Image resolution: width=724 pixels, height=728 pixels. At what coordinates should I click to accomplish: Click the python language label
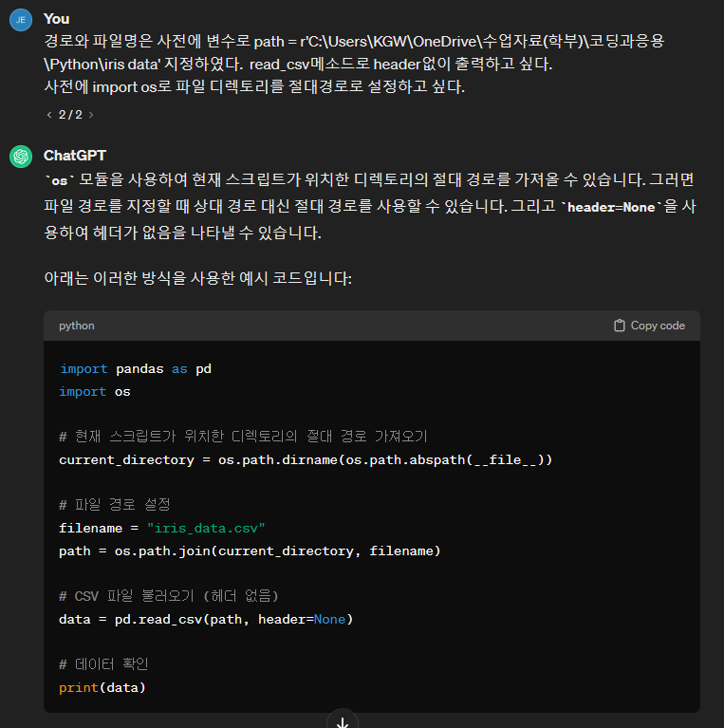(x=77, y=326)
